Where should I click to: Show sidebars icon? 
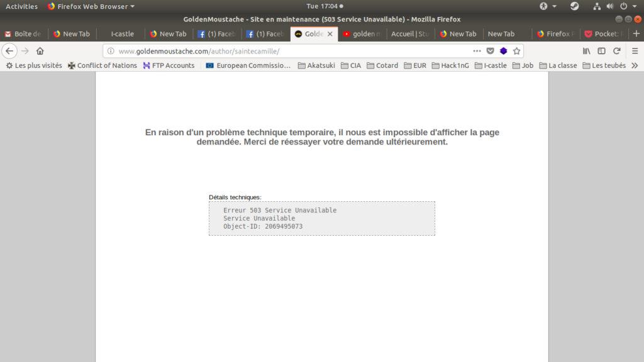click(602, 51)
